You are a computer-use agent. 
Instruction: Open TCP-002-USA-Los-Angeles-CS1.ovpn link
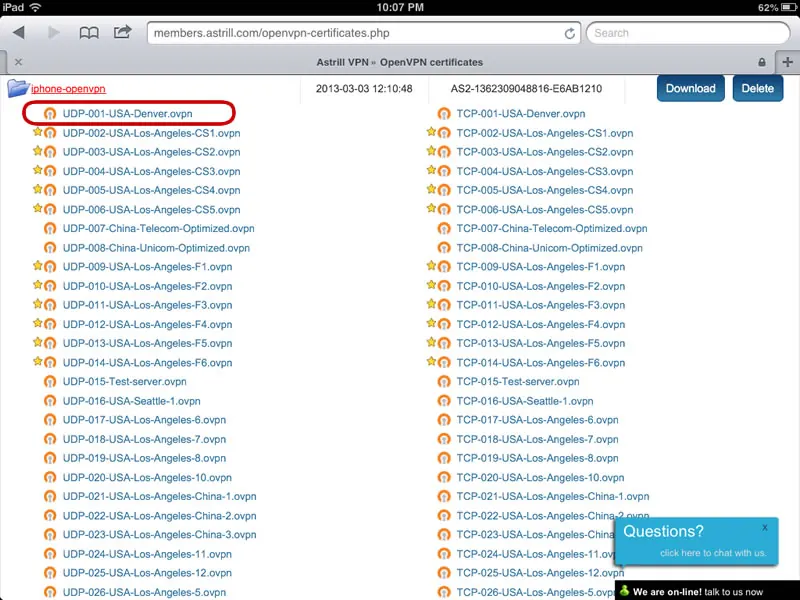pos(545,133)
